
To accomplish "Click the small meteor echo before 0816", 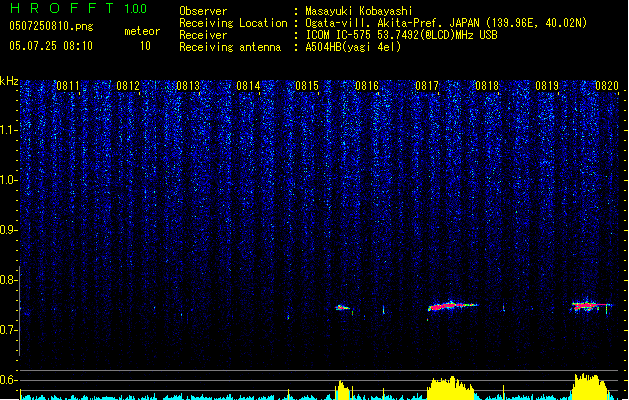I will click(342, 308).
